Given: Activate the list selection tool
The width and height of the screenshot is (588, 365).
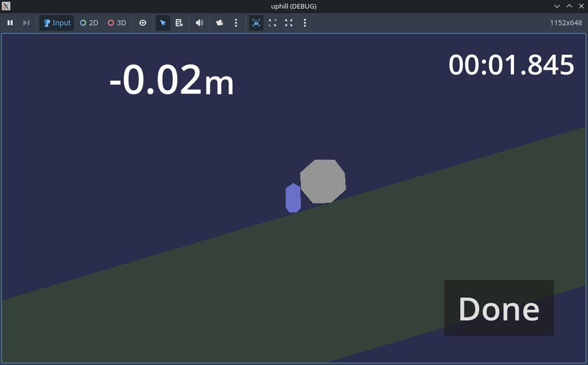Looking at the screenshot, I should (179, 23).
